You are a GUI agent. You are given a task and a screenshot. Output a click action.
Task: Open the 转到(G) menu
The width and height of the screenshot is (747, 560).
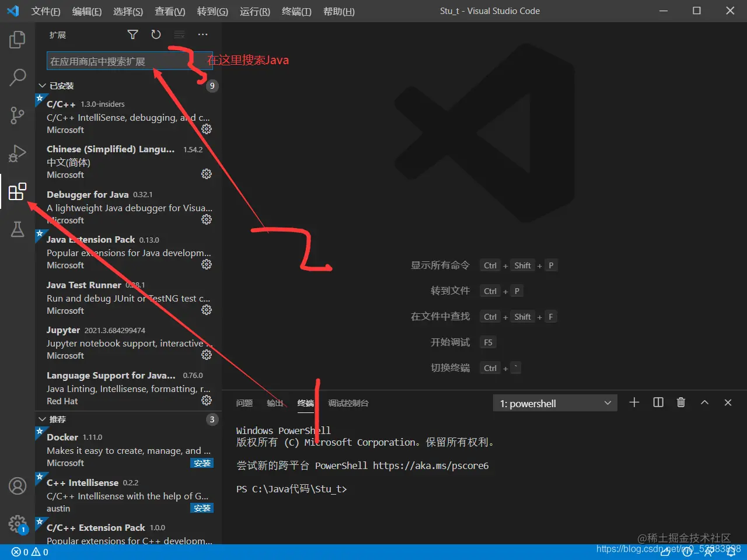tap(212, 11)
